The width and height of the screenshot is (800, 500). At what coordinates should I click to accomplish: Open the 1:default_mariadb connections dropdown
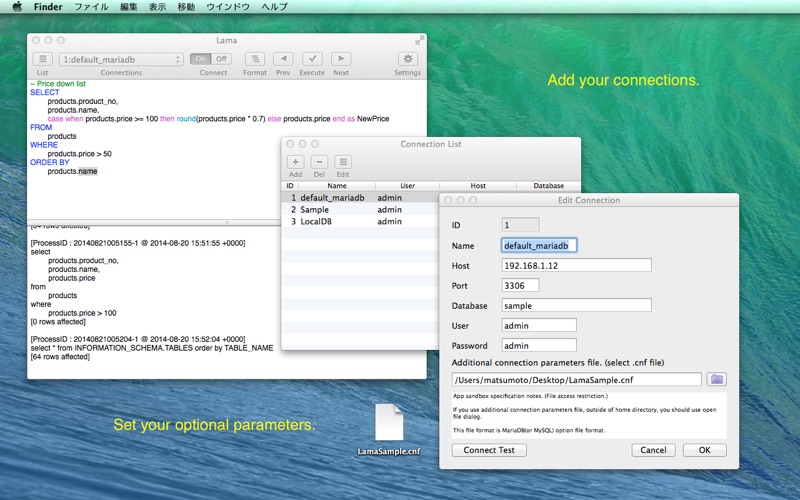(x=121, y=60)
